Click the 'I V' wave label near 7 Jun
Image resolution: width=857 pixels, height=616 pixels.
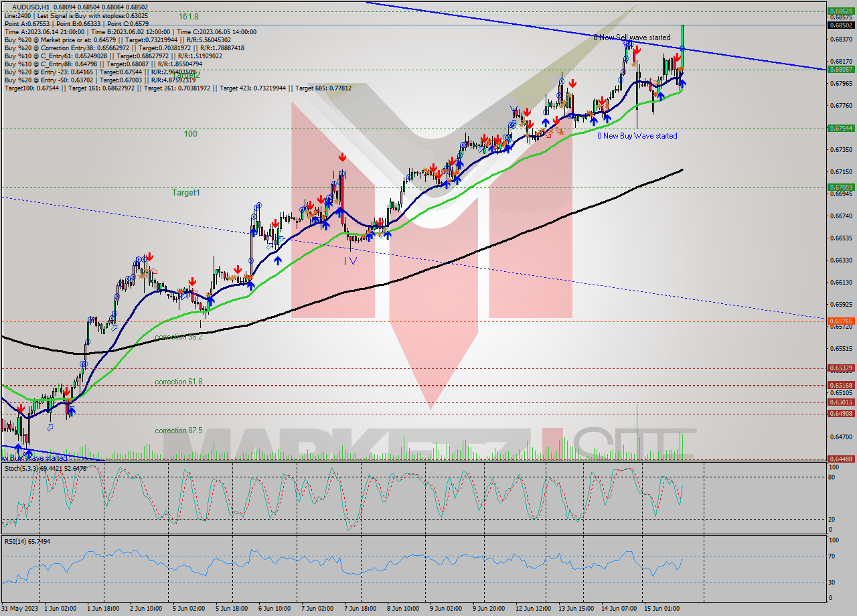[x=350, y=261]
